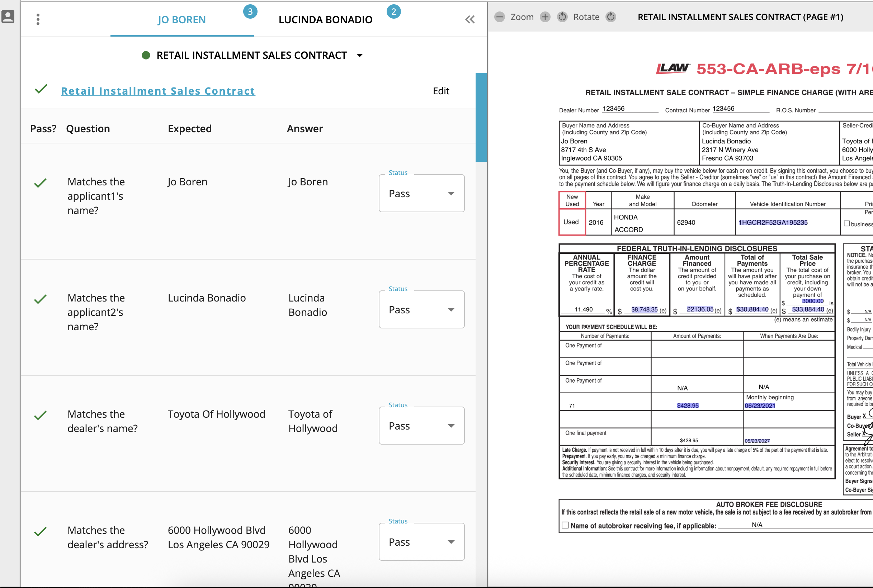
Task: Click the 'Used' vehicle condition cell
Action: coord(572,222)
